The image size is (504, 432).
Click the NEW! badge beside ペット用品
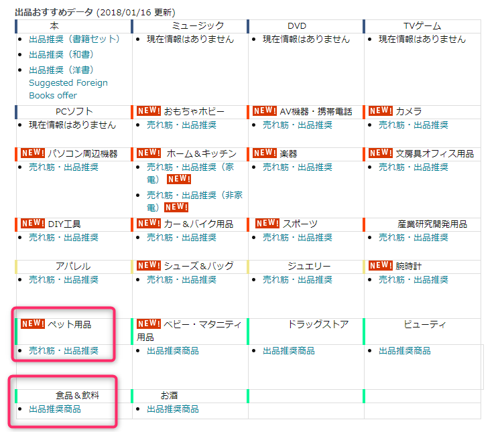click(33, 324)
